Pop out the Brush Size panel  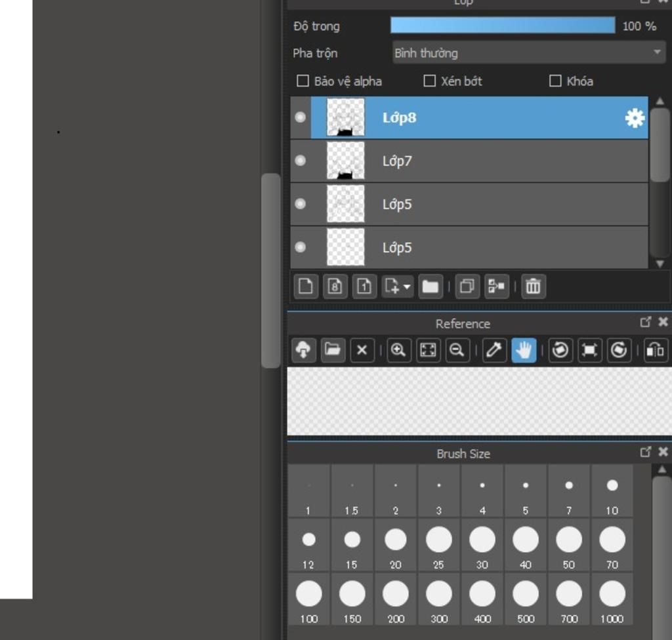tap(646, 452)
